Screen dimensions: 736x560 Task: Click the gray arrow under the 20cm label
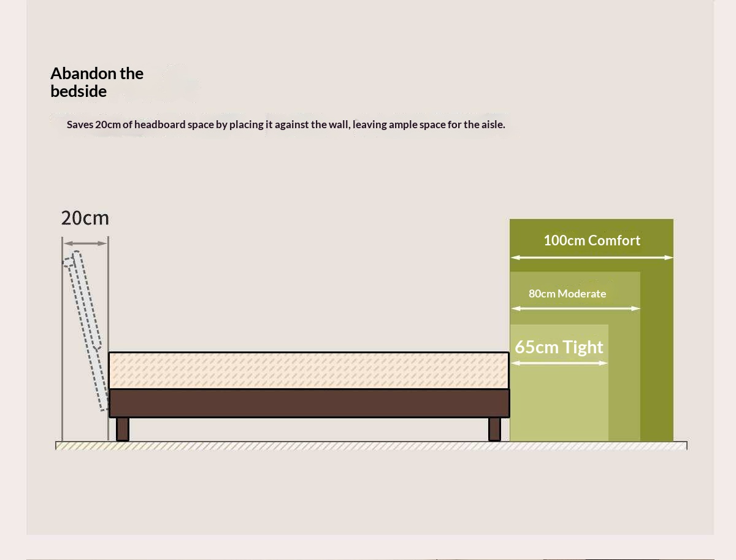[85, 244]
